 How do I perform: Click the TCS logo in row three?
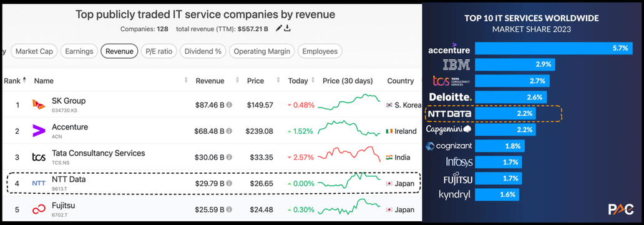point(39,157)
